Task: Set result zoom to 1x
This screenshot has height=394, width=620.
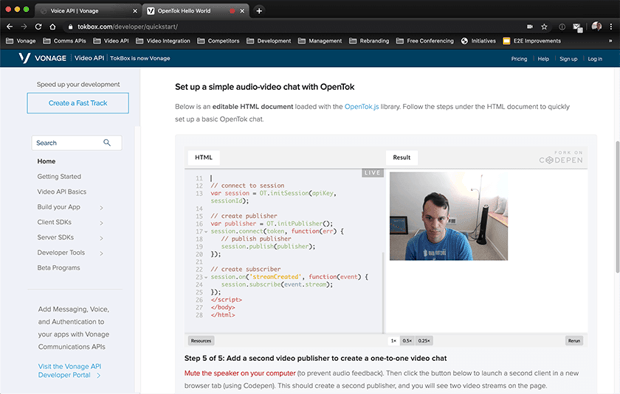Action: [393, 341]
